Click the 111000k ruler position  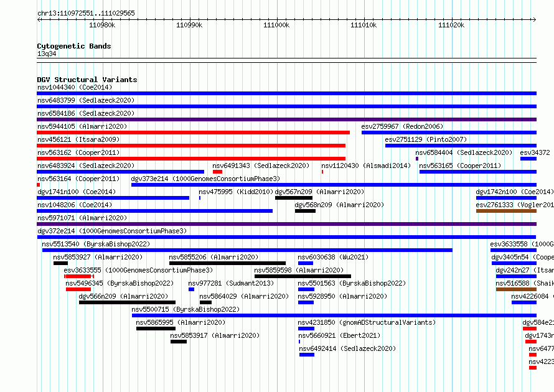click(276, 25)
